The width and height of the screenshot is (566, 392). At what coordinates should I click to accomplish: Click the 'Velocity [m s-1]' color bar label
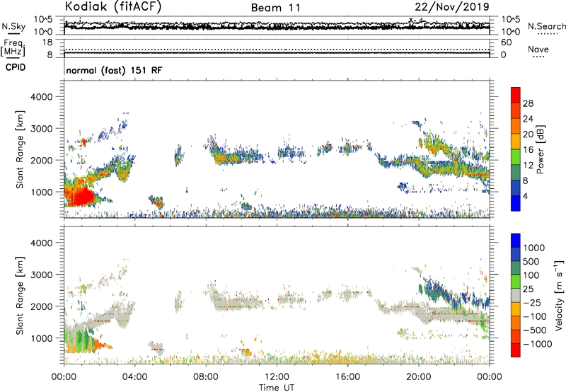[559, 295]
